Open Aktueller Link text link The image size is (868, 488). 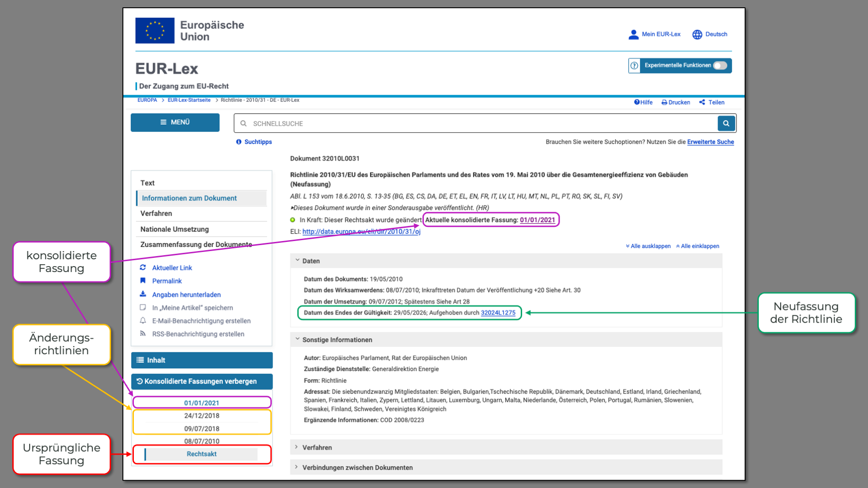coord(172,268)
